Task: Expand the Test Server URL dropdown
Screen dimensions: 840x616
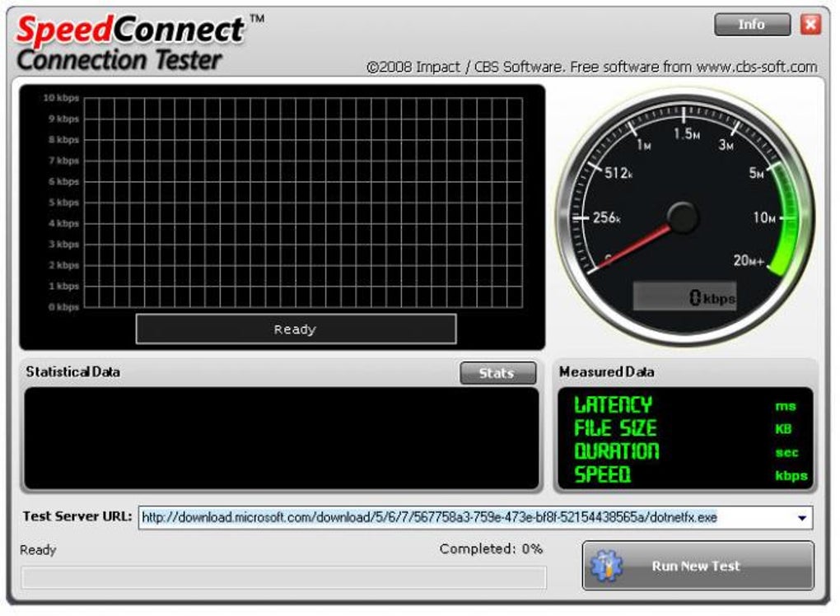Action: pyautogui.click(x=802, y=518)
